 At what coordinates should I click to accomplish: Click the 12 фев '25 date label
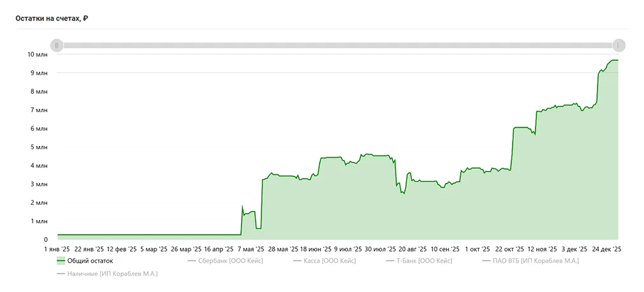[x=121, y=249]
